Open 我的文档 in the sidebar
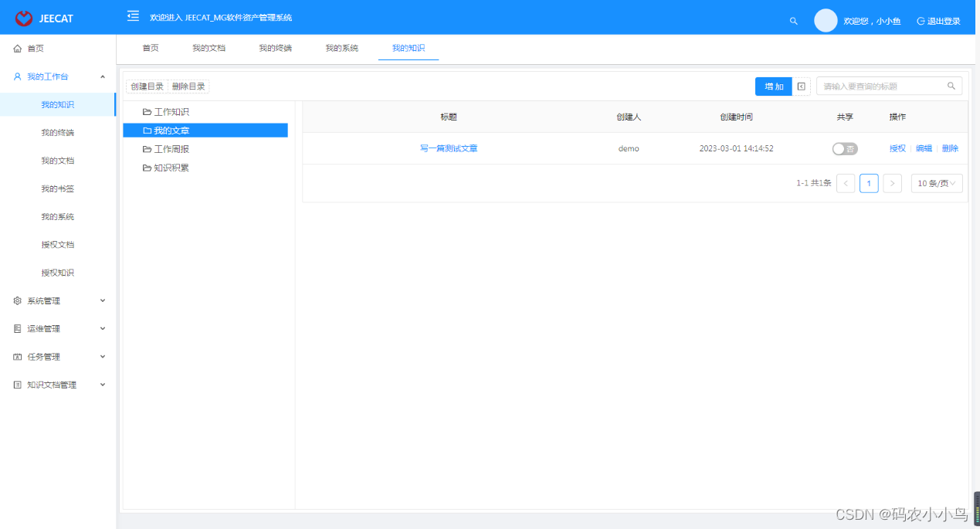This screenshot has width=980, height=529. [x=58, y=161]
